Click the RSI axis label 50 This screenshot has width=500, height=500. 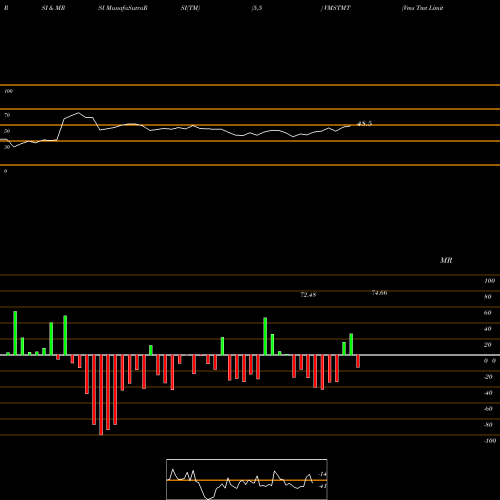pyautogui.click(x=7, y=131)
